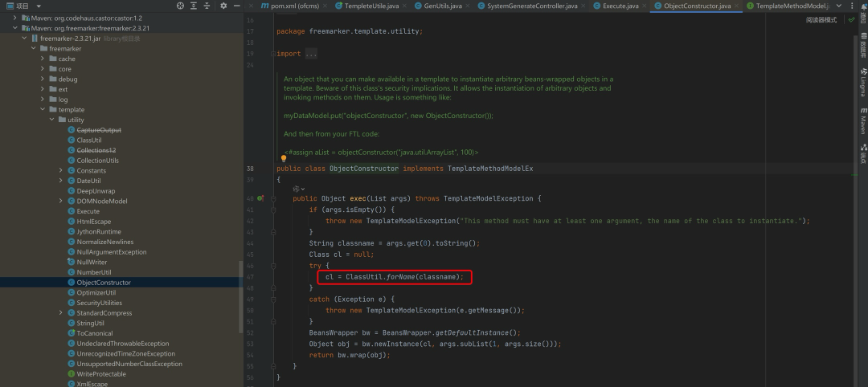Close the GenUtils.java tab
868x387 pixels.
pyautogui.click(x=469, y=6)
